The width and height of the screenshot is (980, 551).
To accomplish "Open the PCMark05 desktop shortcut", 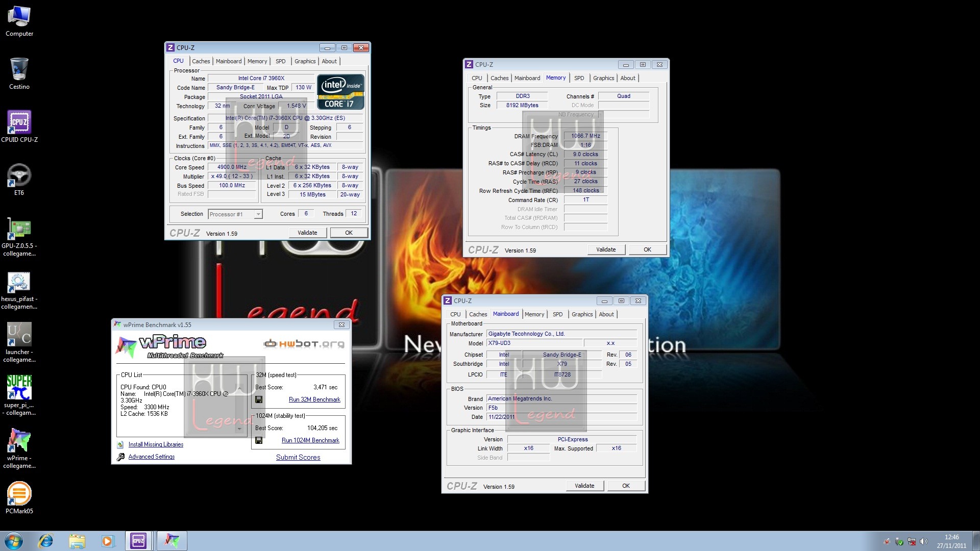I will 19,498.
